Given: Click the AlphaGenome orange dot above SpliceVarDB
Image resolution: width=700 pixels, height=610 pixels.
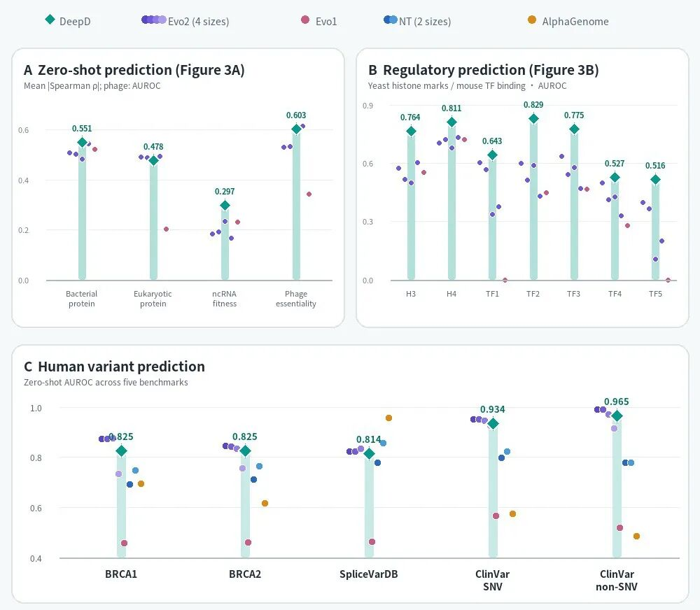Looking at the screenshot, I should coord(388,418).
